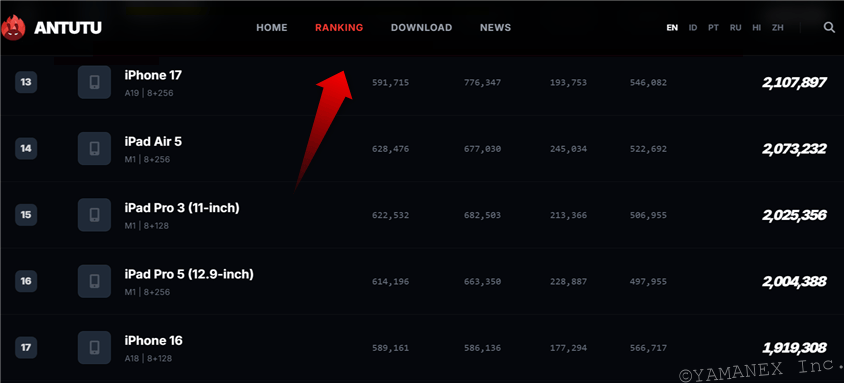Screen dimensions: 844x383
Task: Open the search magnifier icon
Action: (829, 27)
